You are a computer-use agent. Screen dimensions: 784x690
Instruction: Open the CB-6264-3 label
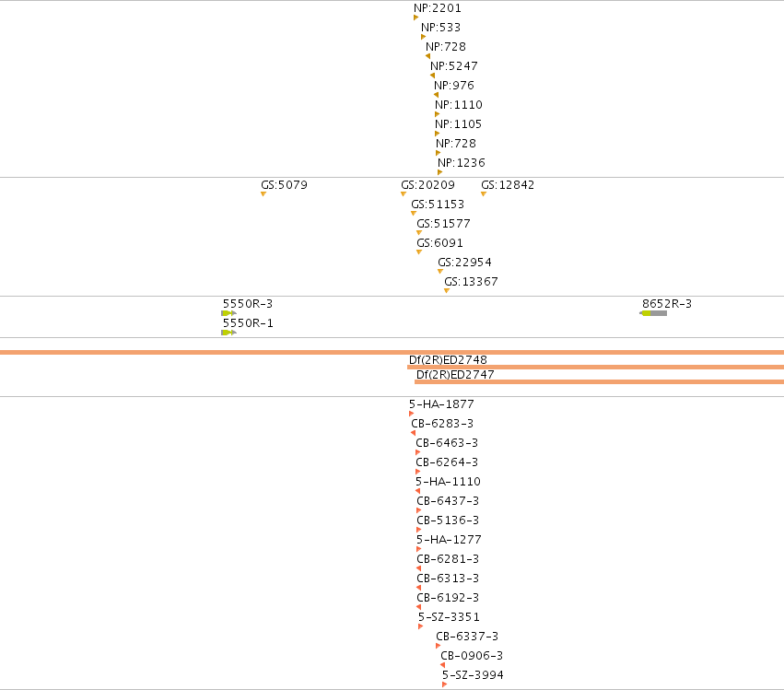(447, 462)
